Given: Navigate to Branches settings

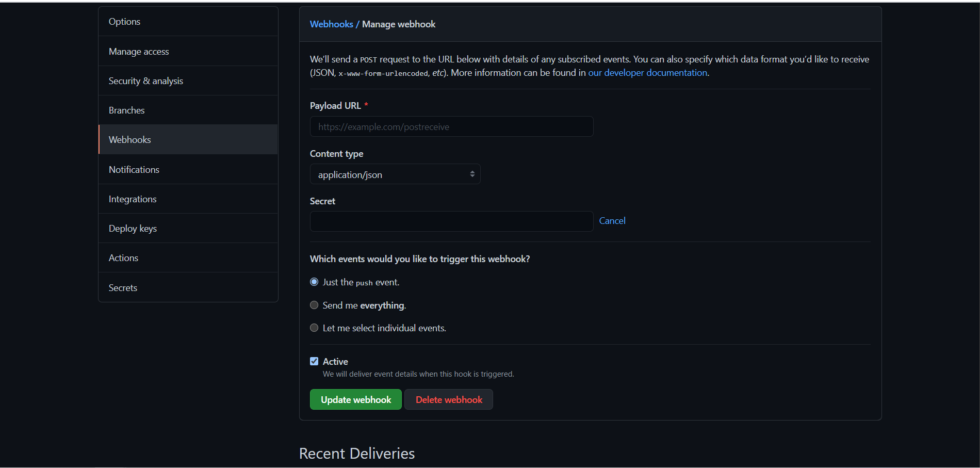Looking at the screenshot, I should [x=126, y=110].
